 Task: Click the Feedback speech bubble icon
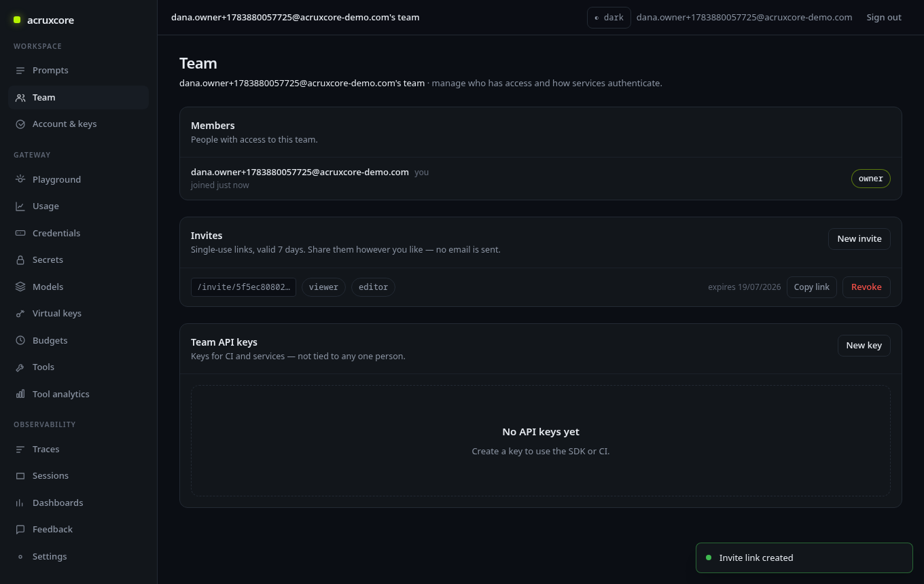[20, 530]
